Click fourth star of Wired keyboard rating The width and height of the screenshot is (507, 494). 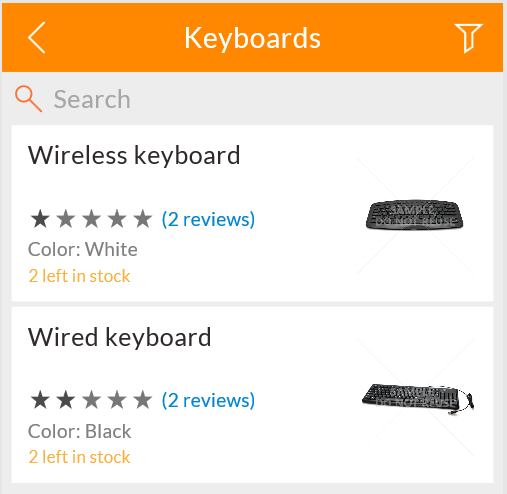tap(117, 400)
